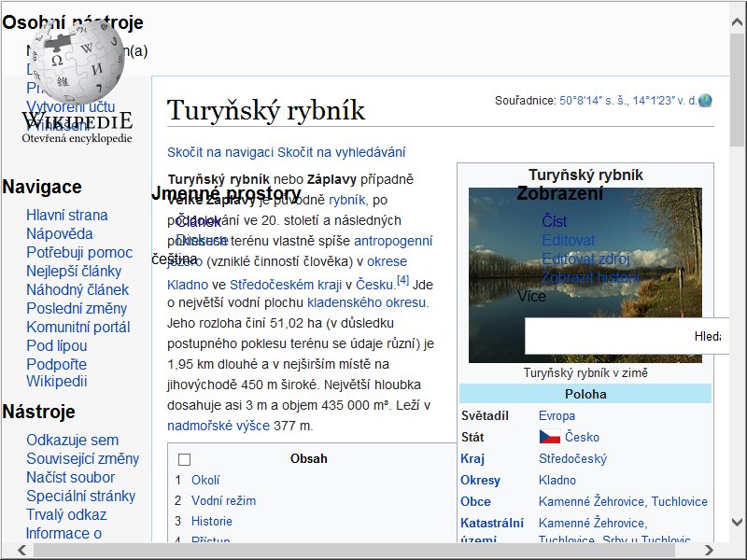Open the Více dropdown menu

pyautogui.click(x=531, y=296)
